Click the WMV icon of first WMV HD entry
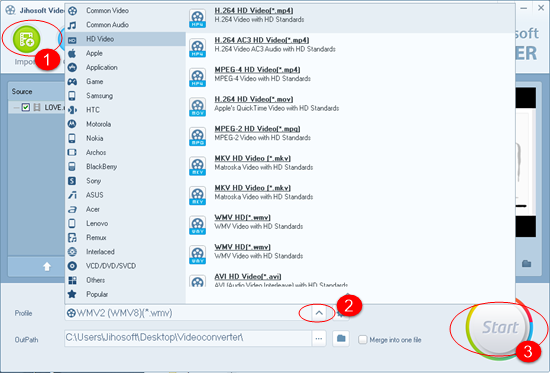550x373 pixels. [197, 225]
